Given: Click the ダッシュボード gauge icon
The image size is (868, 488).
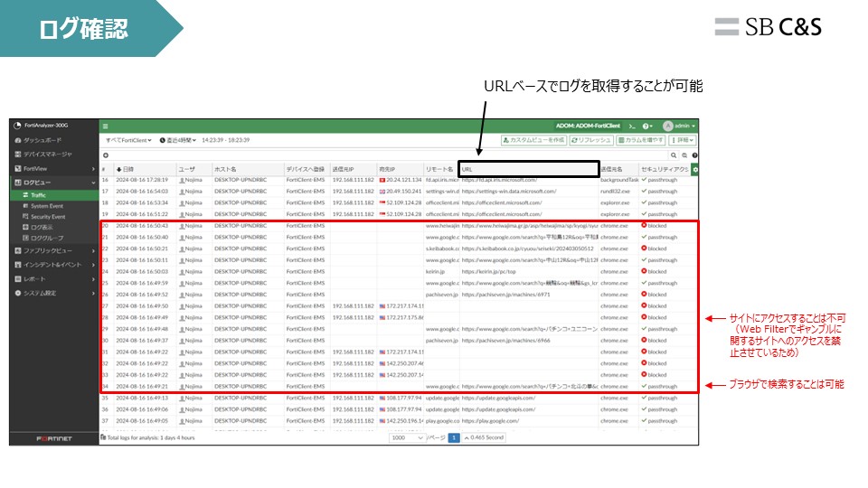Looking at the screenshot, I should pyautogui.click(x=18, y=141).
